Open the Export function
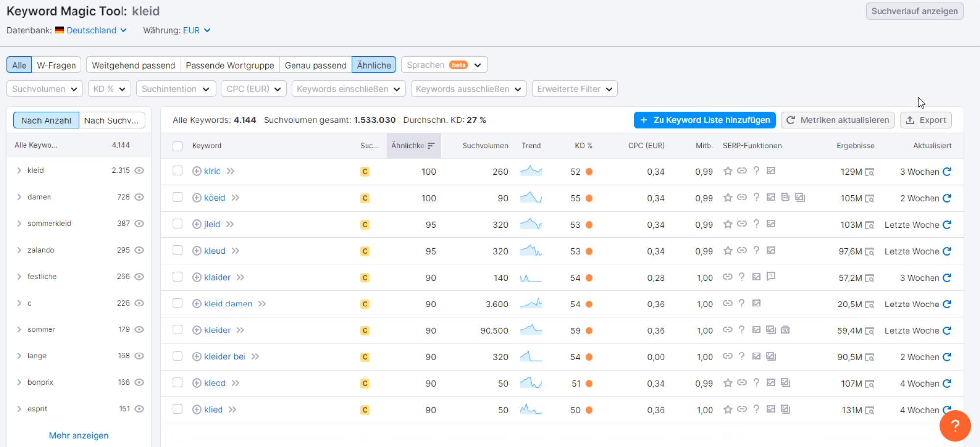The height and width of the screenshot is (447, 980). 925,120
